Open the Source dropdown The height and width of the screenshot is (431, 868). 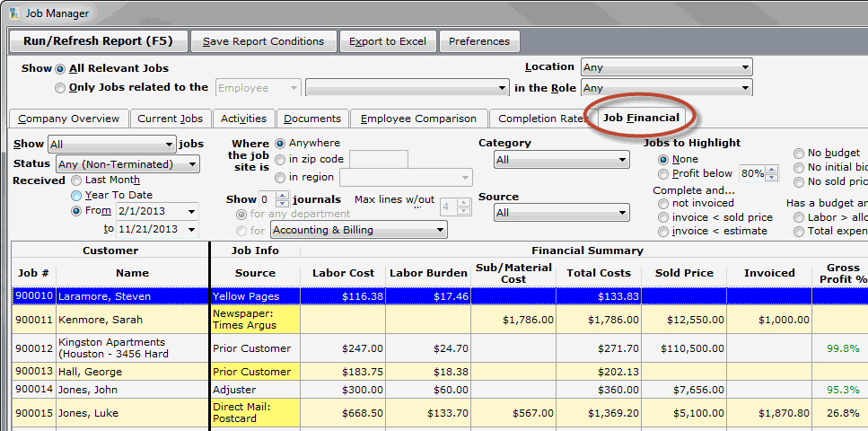pos(561,213)
